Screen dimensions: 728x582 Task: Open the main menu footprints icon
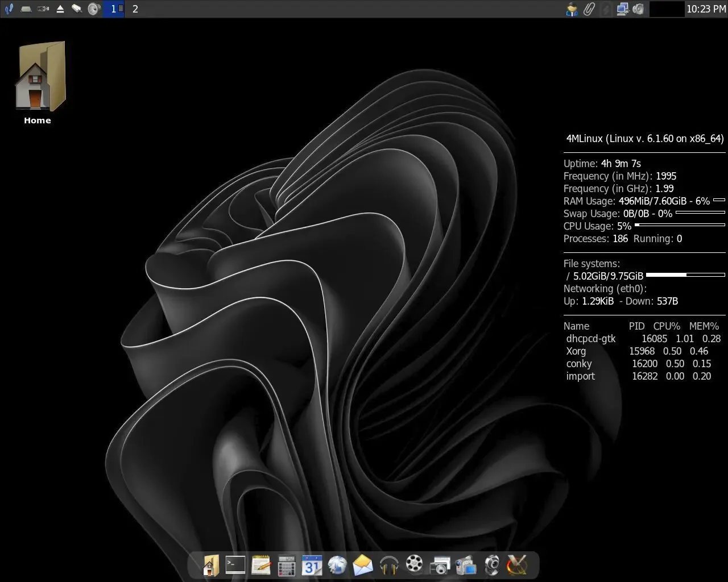tap(9, 9)
